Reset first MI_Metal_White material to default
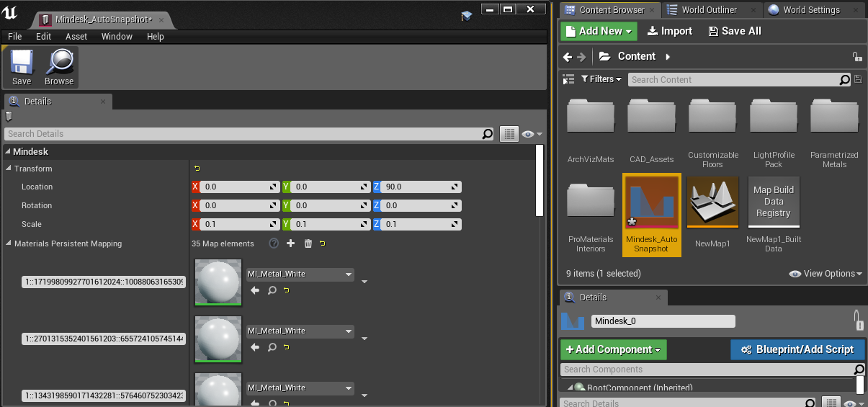The height and width of the screenshot is (407, 868). (x=287, y=290)
